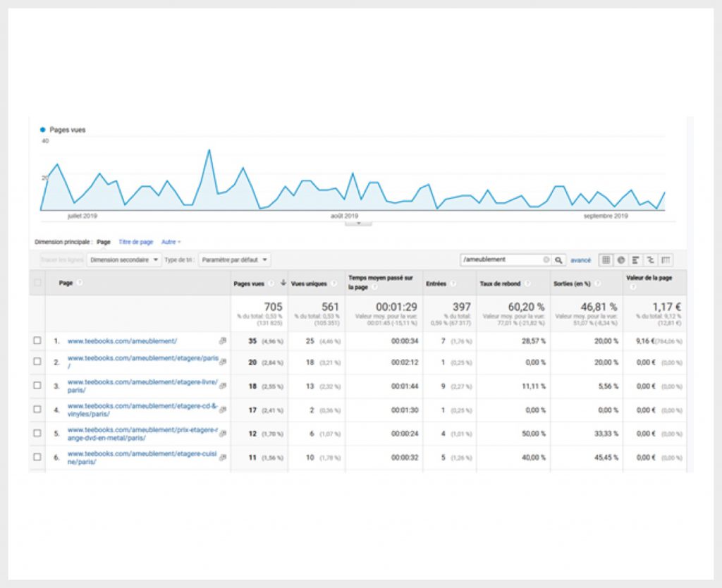This screenshot has height=588, width=722.
Task: Expand the Autre dimension menu
Action: 171,242
